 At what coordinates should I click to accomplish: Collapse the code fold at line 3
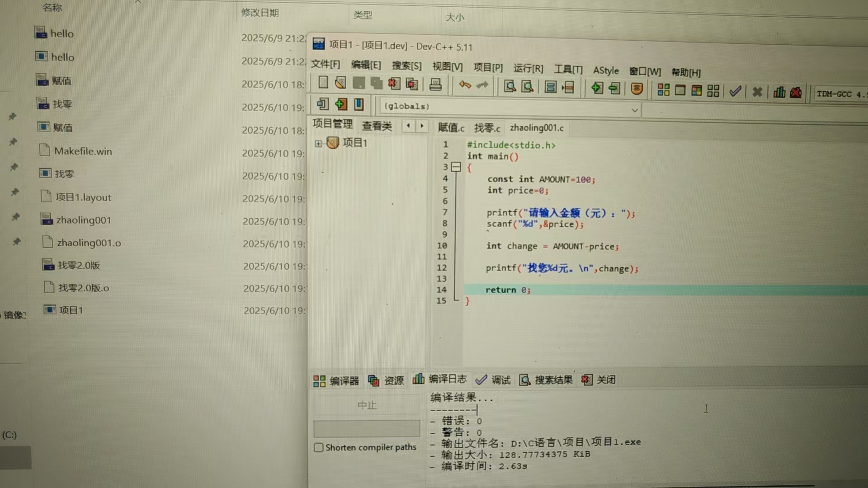click(x=456, y=167)
